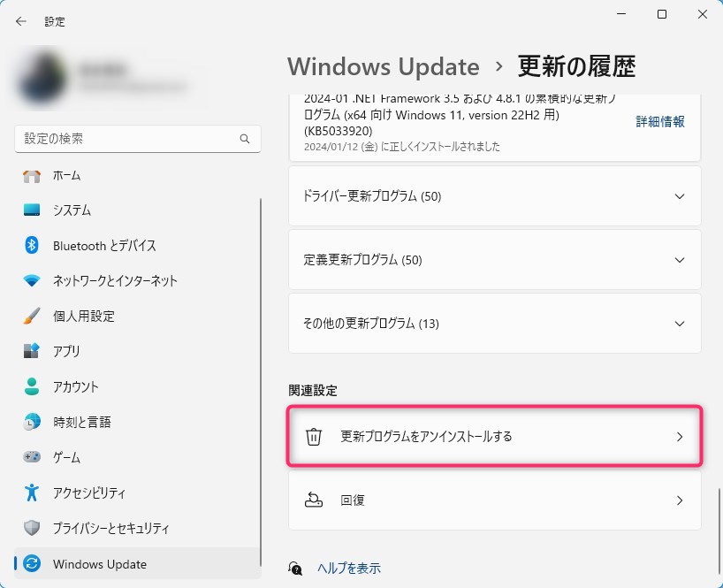Click the ホーム house icon

coord(32,175)
